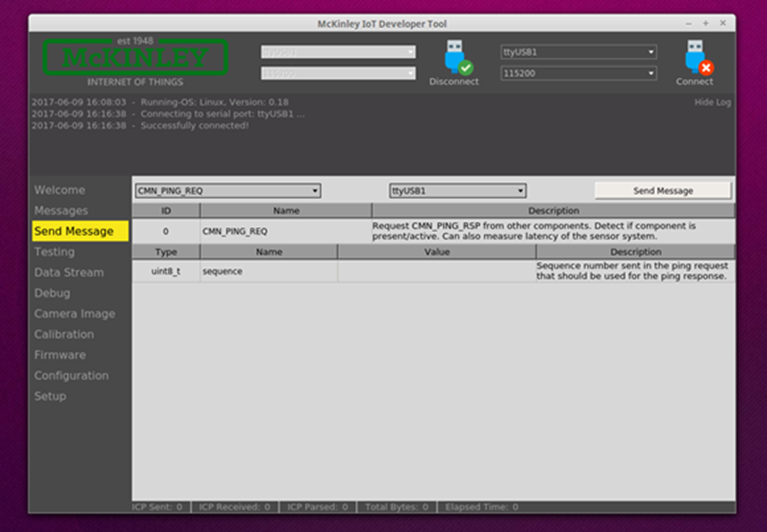767x532 pixels.
Task: Click the 'Successfully connected!' log line
Action: 140,126
